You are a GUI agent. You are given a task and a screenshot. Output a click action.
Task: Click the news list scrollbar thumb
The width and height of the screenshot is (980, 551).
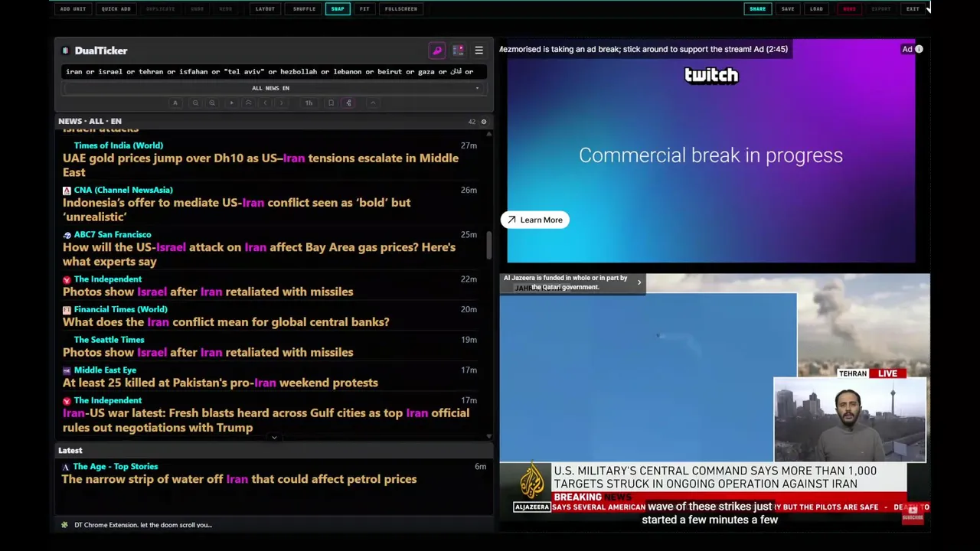(489, 244)
